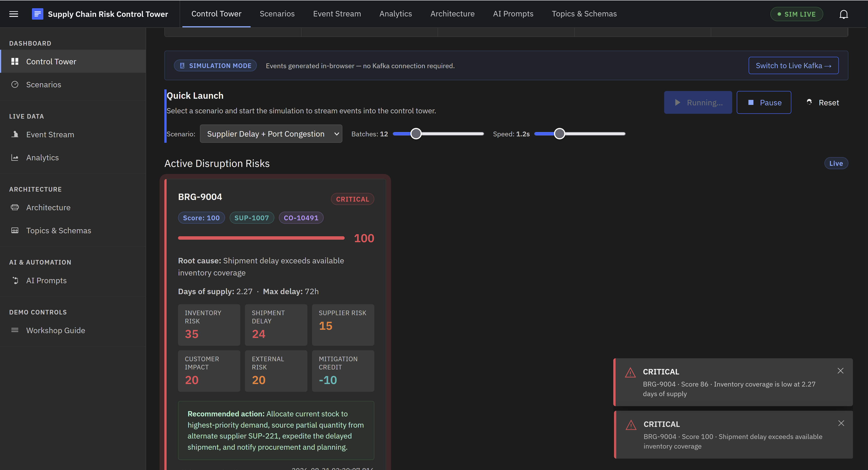The width and height of the screenshot is (868, 470).
Task: Dismiss the Score 100 critical alert
Action: [841, 423]
